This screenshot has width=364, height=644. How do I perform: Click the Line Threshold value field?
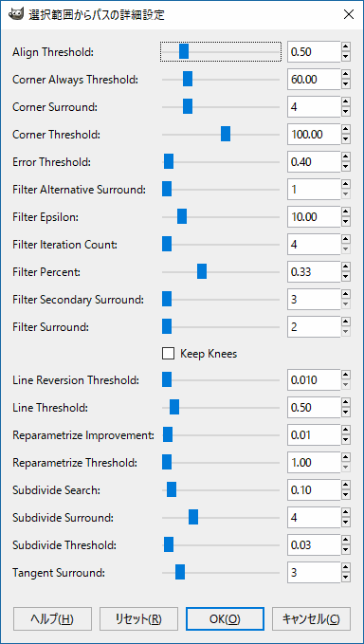tap(314, 408)
